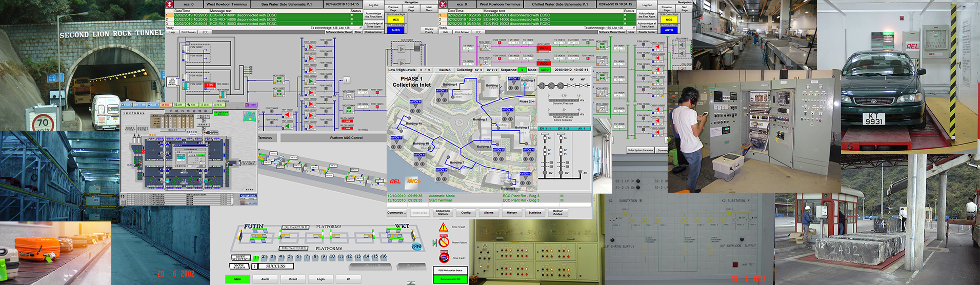Open the Main tab in PSD window
The height and width of the screenshot is (285, 980).
[237, 279]
